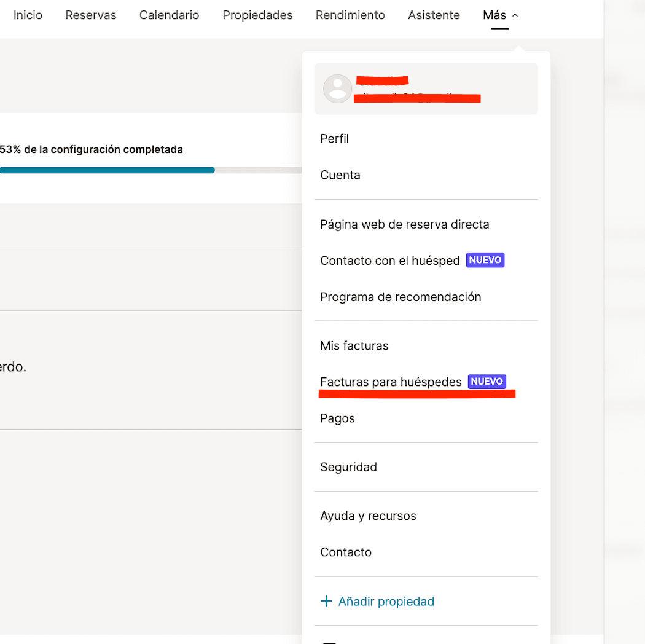This screenshot has height=644, width=645.
Task: Click the plus icon beside Añadir propiedad
Action: (326, 602)
